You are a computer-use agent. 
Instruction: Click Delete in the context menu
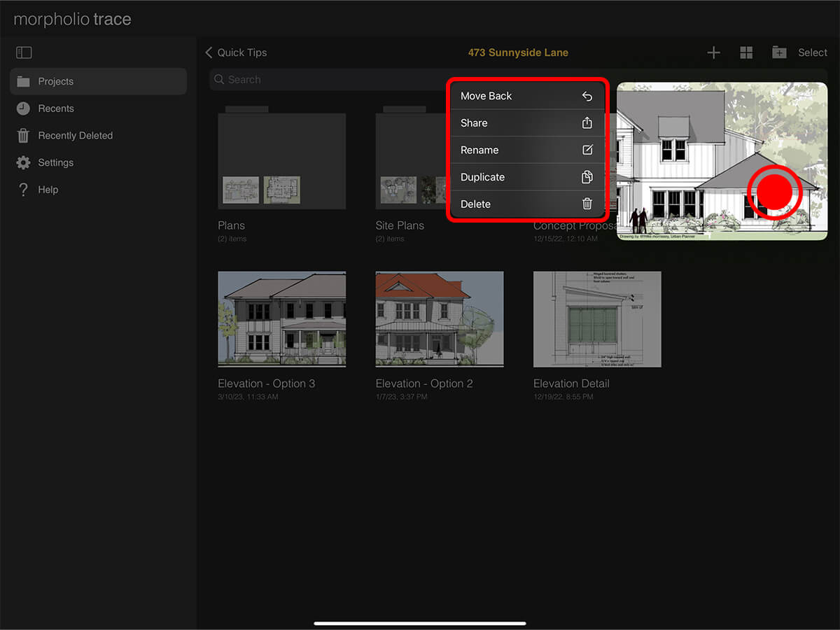526,204
